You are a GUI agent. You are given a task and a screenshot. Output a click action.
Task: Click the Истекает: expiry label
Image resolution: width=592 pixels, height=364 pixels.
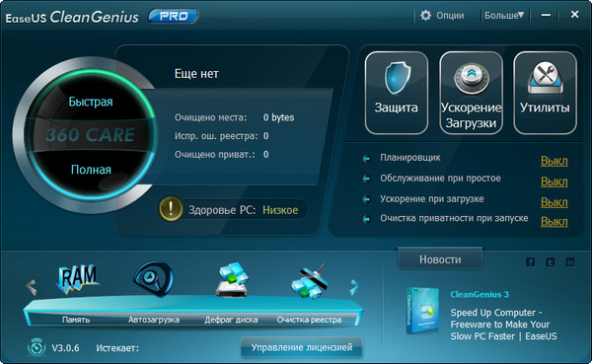[117, 348]
